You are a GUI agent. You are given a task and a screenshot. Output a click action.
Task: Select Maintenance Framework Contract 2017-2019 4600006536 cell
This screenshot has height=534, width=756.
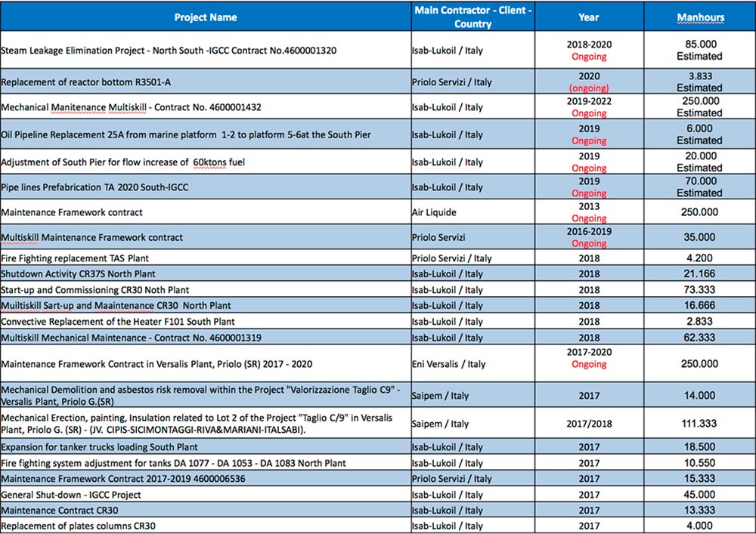(x=206, y=478)
